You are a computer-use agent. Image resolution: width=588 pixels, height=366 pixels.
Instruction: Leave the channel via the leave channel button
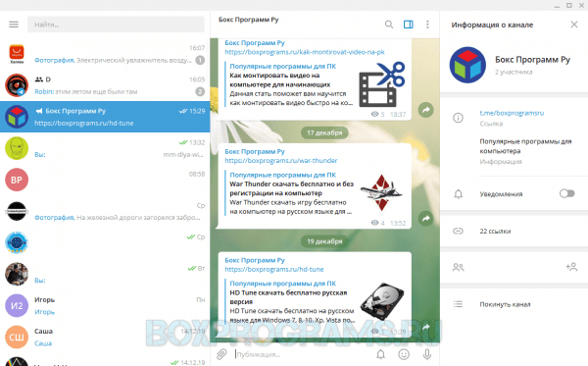pyautogui.click(x=505, y=304)
